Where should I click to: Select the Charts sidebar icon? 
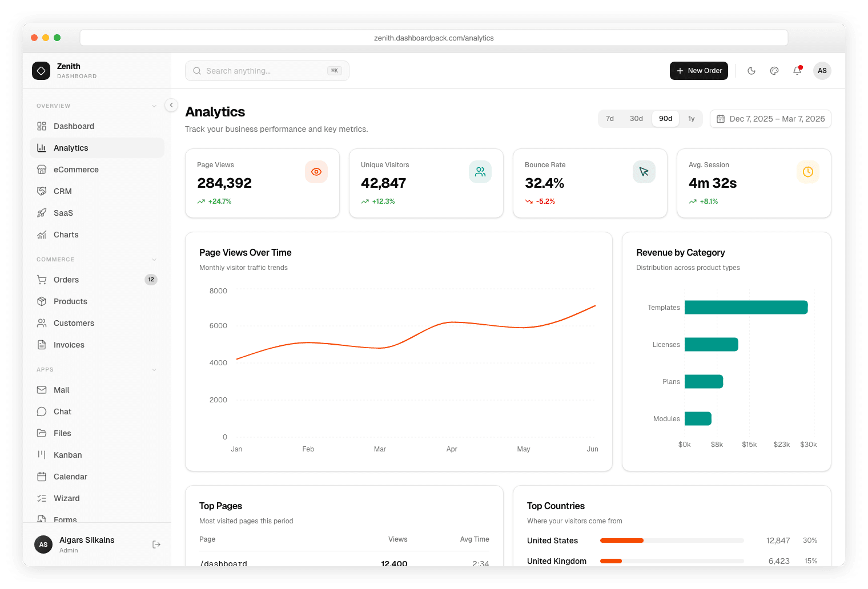click(x=42, y=234)
